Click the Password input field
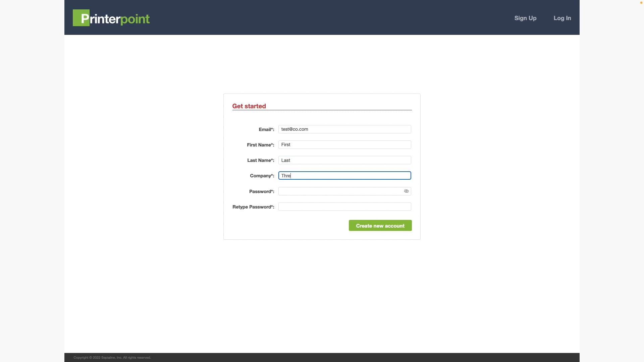Image resolution: width=644 pixels, height=362 pixels. (x=339, y=191)
